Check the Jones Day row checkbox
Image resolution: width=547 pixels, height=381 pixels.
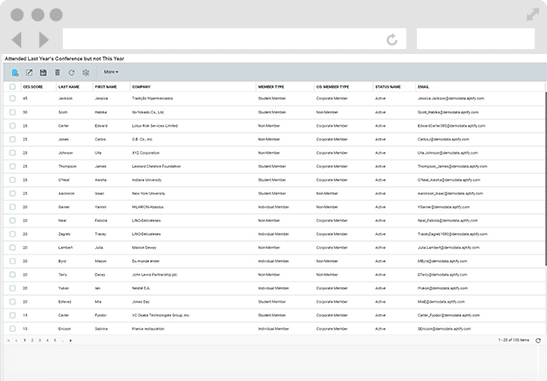click(13, 302)
